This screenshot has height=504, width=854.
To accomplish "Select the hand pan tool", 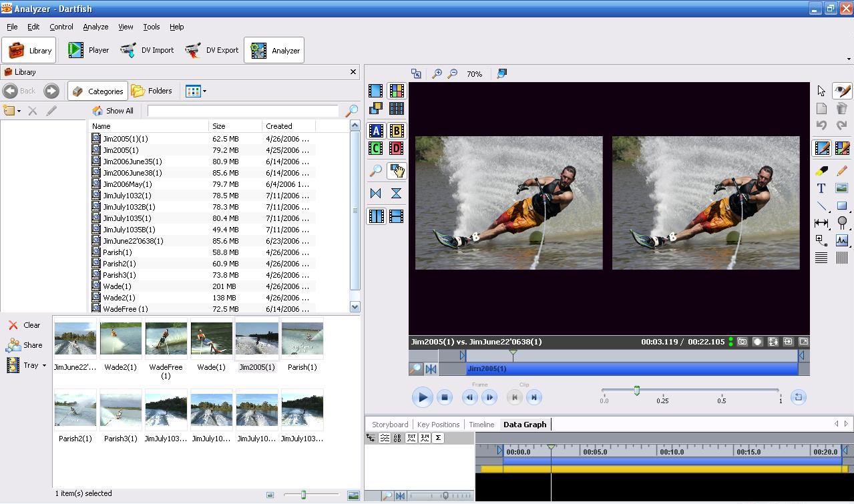I will pos(397,171).
